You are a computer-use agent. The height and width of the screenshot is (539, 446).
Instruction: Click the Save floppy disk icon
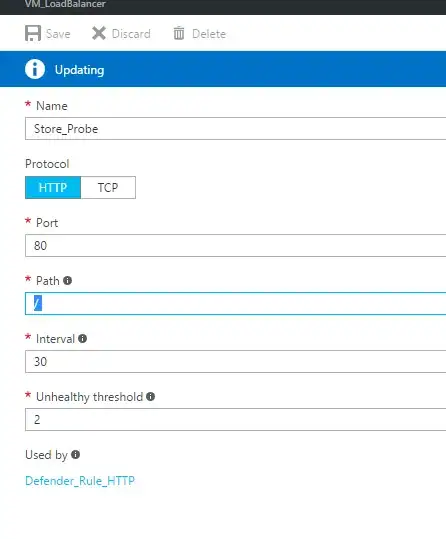coord(33,33)
